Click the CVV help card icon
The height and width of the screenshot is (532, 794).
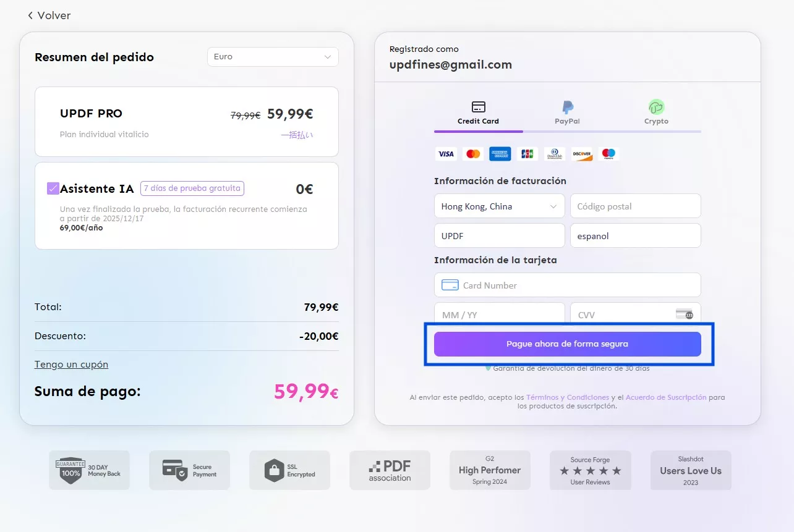pos(685,314)
